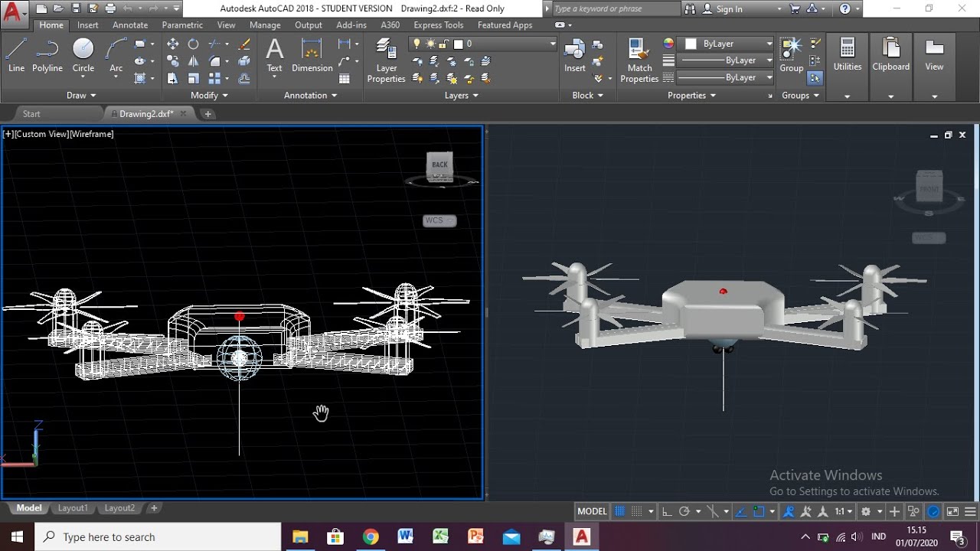Toggle group selection on/off in Groups panel
The image size is (980, 551).
(815, 78)
